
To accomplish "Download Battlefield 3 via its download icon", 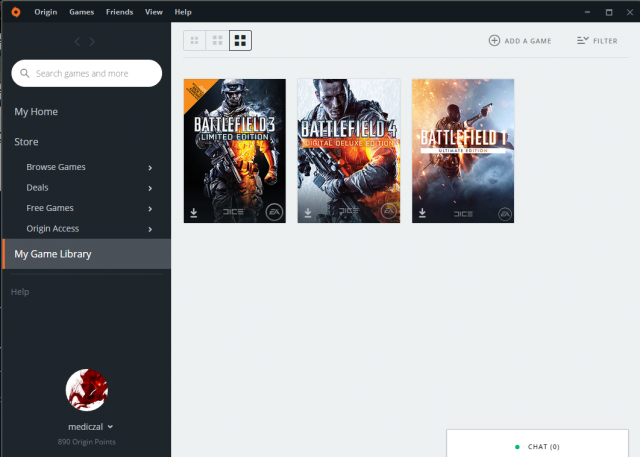I will 194,213.
